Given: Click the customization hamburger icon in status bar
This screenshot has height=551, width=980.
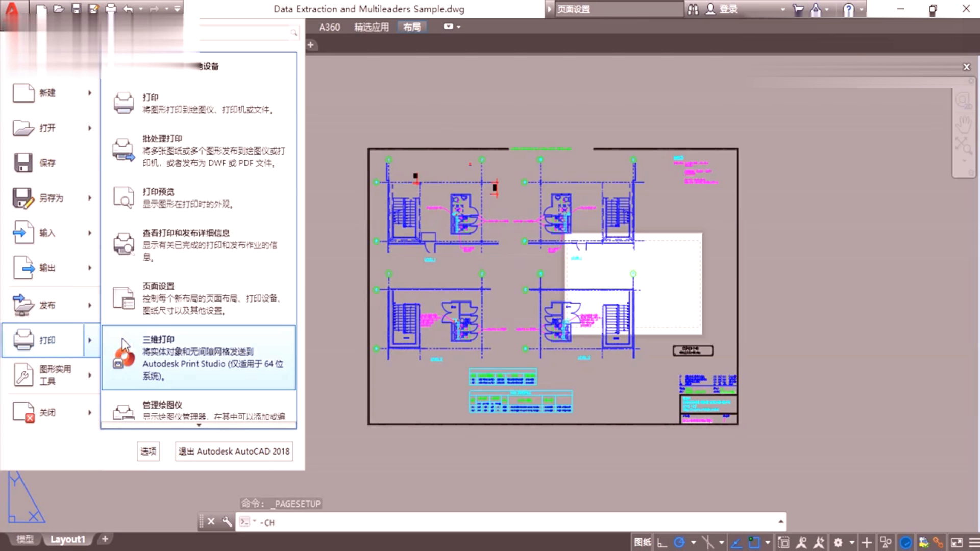Looking at the screenshot, I should click(973, 542).
